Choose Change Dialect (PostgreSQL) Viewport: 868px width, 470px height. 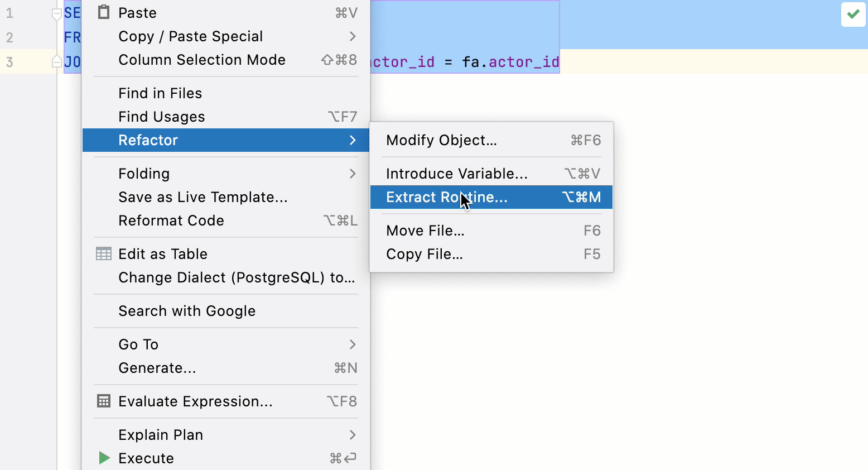click(x=237, y=277)
